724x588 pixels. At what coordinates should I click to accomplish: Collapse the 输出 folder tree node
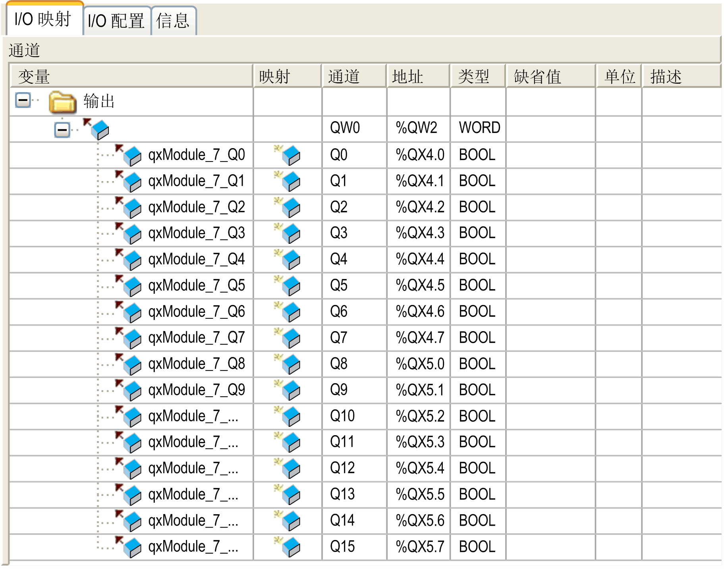click(x=23, y=100)
